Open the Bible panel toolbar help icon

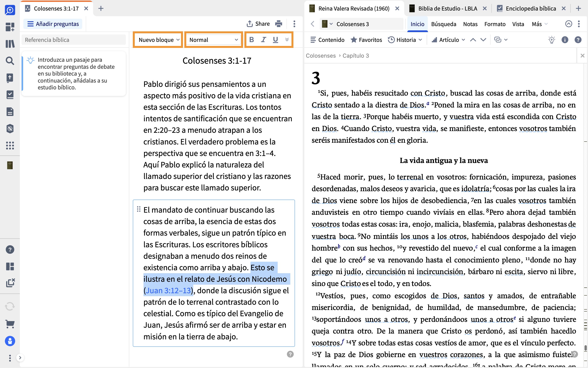click(578, 40)
